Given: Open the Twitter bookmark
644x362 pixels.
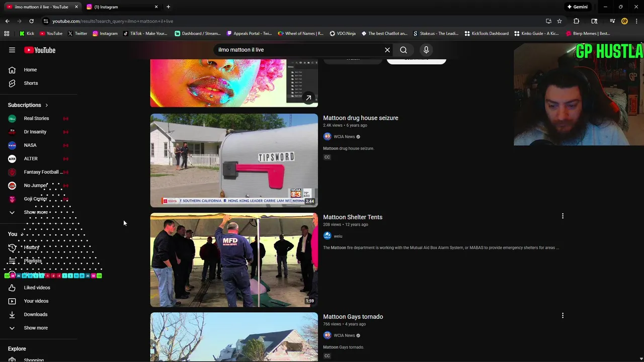Looking at the screenshot, I should point(77,34).
